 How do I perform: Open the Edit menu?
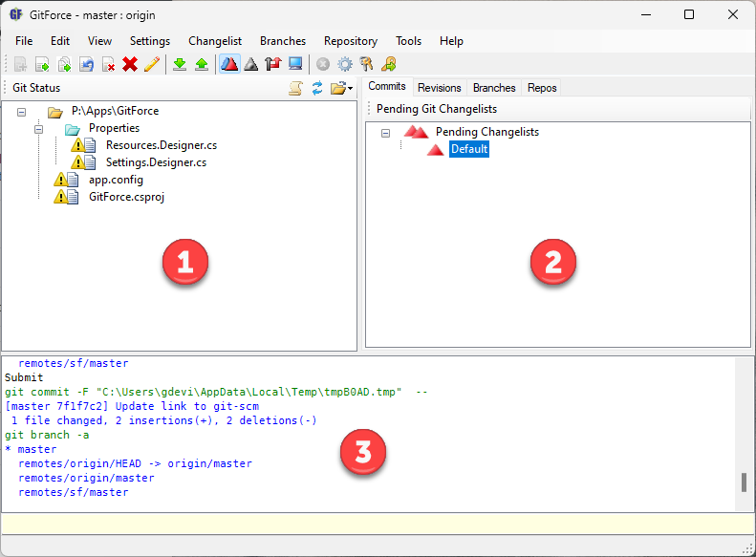coord(60,41)
